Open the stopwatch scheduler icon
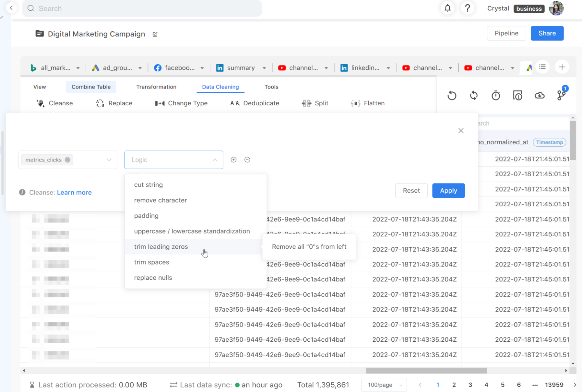This screenshot has width=582, height=392. tap(496, 95)
